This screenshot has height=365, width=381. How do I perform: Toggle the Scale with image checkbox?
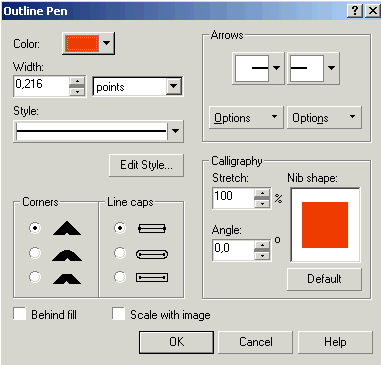tap(118, 314)
